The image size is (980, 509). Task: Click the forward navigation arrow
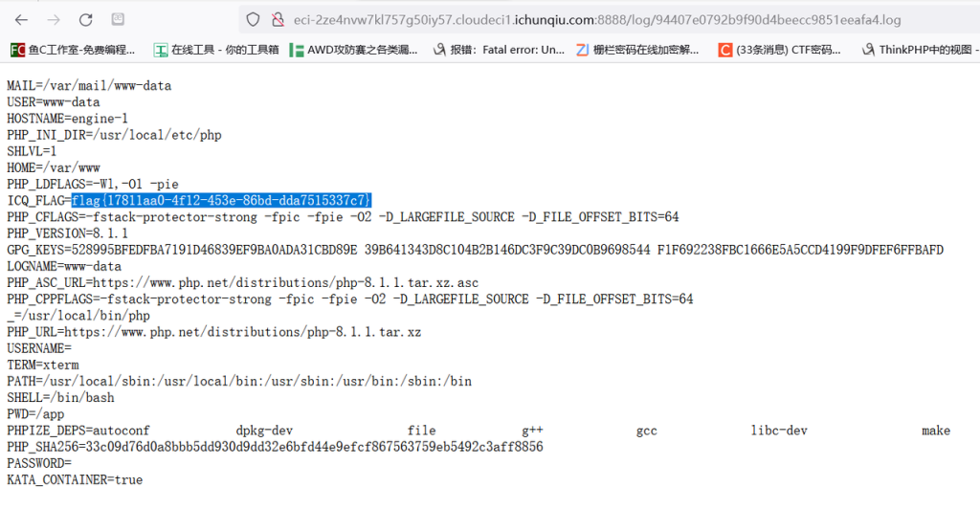[54, 19]
